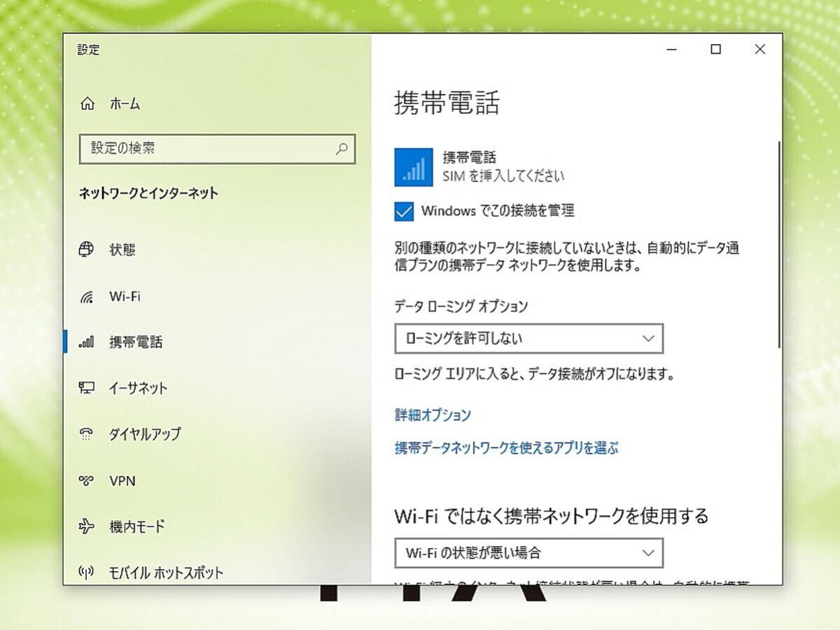
Task: Open 携帯データネットワークを使えるアプリを選ぶ link
Action: click(x=507, y=448)
